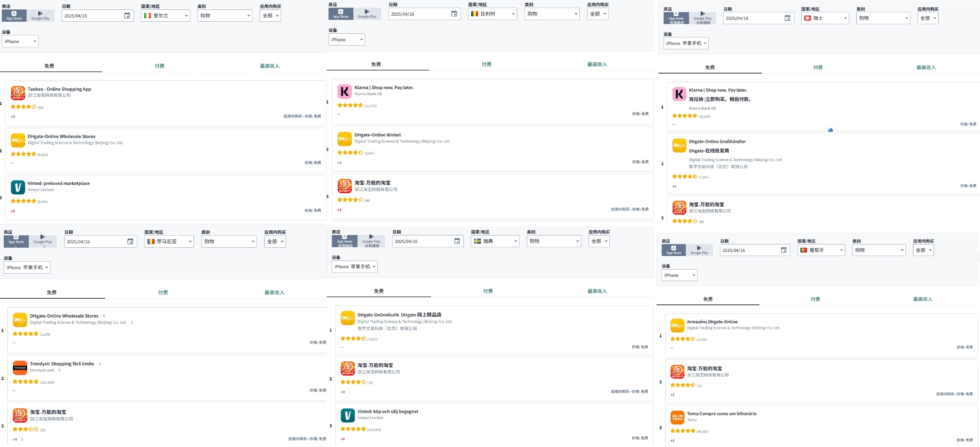
Task: Switch to 最高收入 tab in Romania panel
Action: 274,293
